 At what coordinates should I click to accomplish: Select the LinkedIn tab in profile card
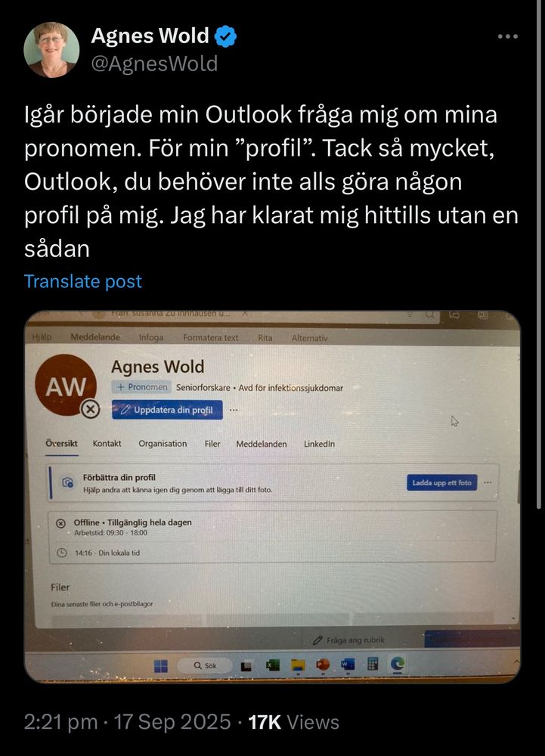tap(319, 444)
